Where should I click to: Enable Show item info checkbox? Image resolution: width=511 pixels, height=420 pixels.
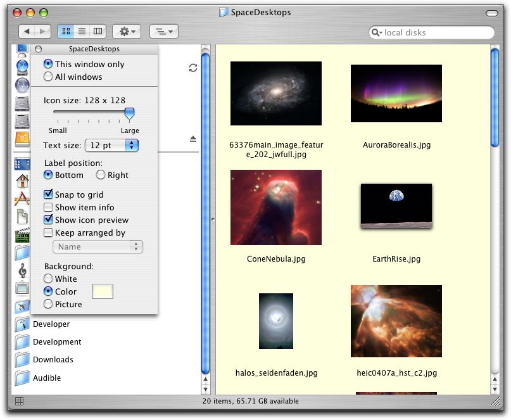(48, 208)
